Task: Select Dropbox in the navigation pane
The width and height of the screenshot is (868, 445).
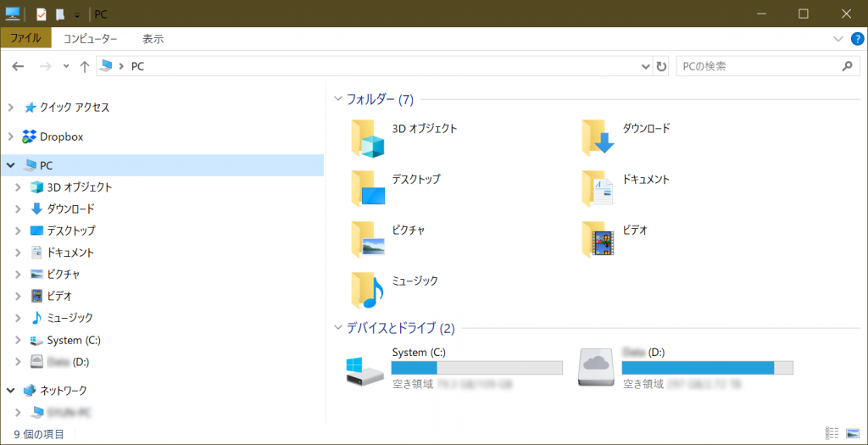Action: point(61,136)
